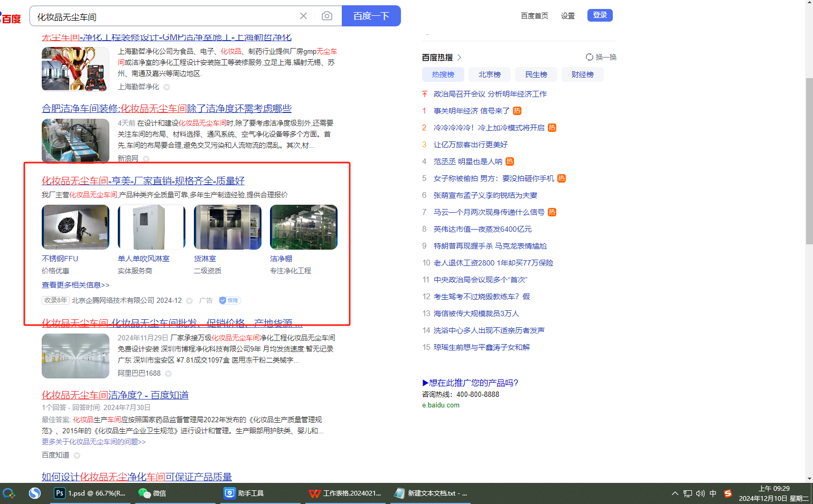Open the Sogou browser taskbar icon

[x=35, y=493]
